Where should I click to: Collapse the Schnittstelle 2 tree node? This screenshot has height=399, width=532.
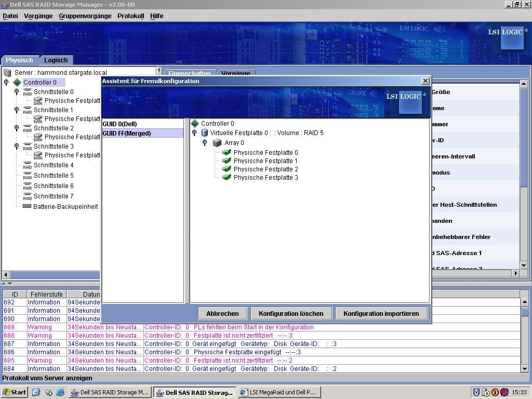coord(17,128)
